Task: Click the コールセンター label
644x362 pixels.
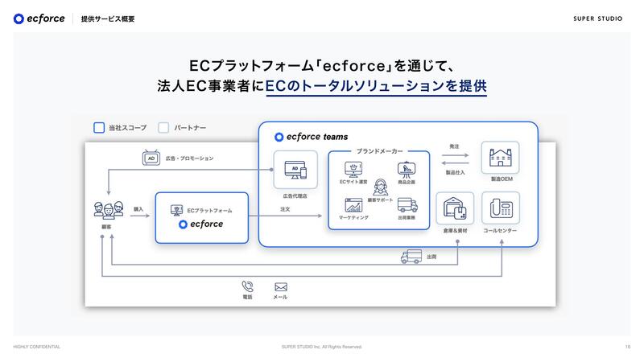Action: click(500, 231)
